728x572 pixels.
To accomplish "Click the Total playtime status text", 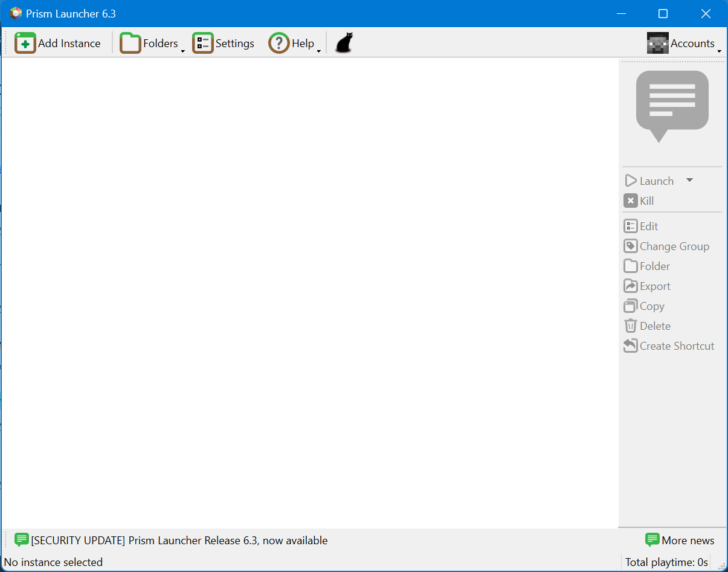I will click(x=666, y=562).
